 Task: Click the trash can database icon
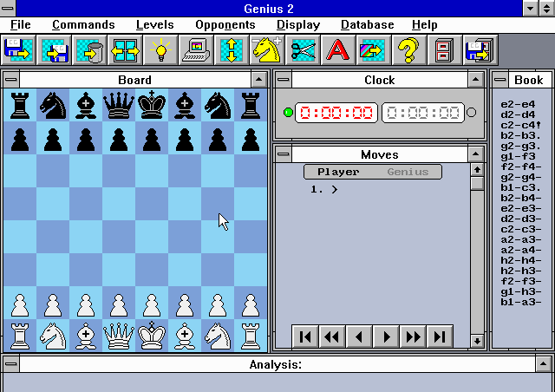pyautogui.click(x=90, y=51)
